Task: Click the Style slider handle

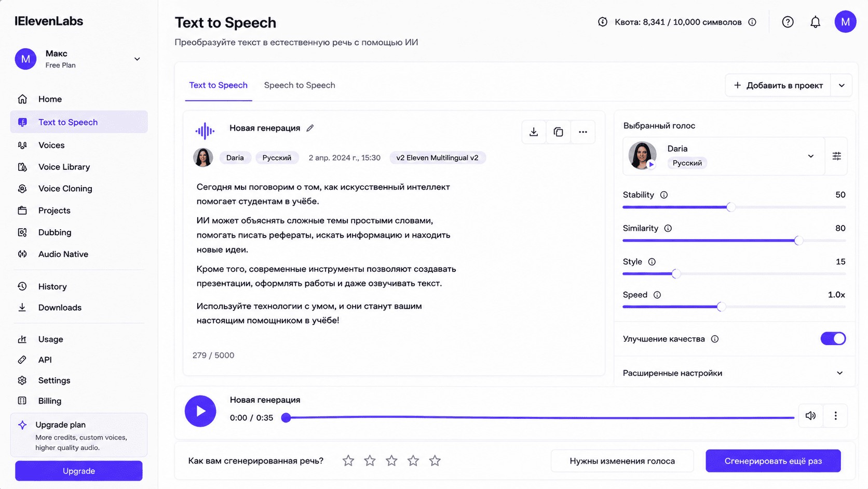Action: click(x=676, y=274)
